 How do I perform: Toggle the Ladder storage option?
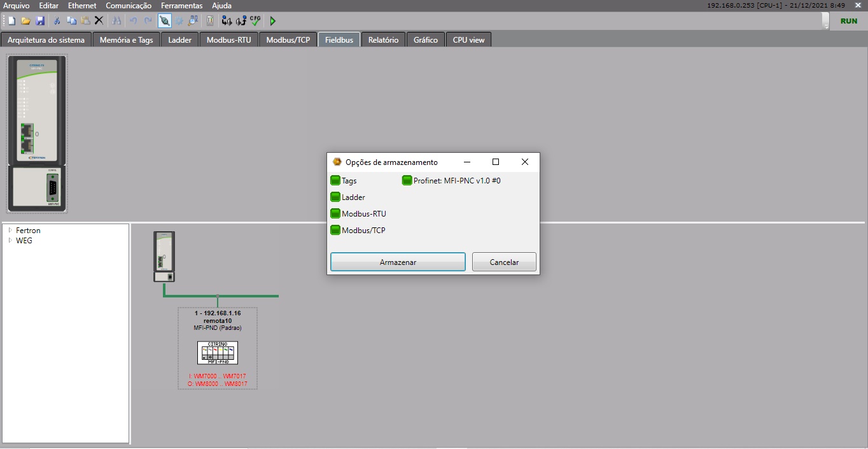pos(335,197)
